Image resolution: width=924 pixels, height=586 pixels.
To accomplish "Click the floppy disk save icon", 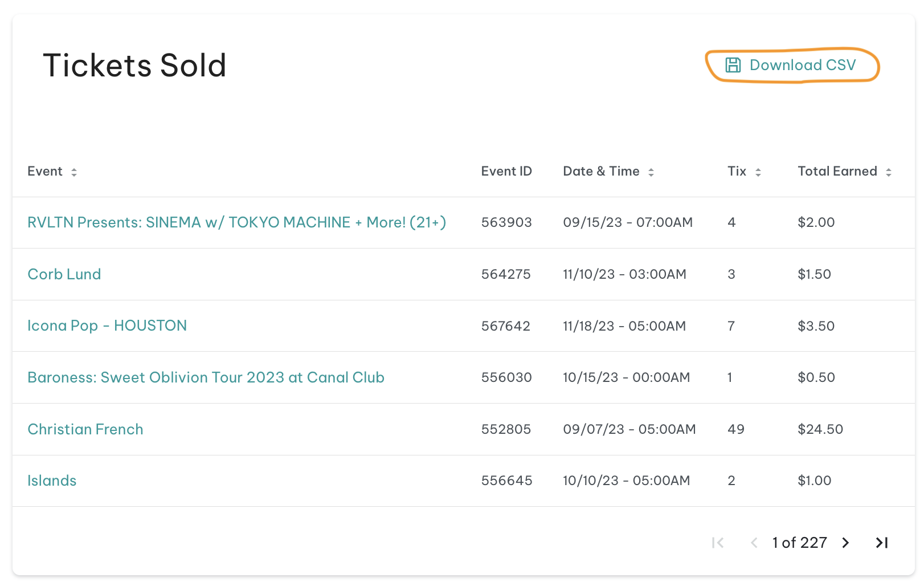I will (733, 65).
